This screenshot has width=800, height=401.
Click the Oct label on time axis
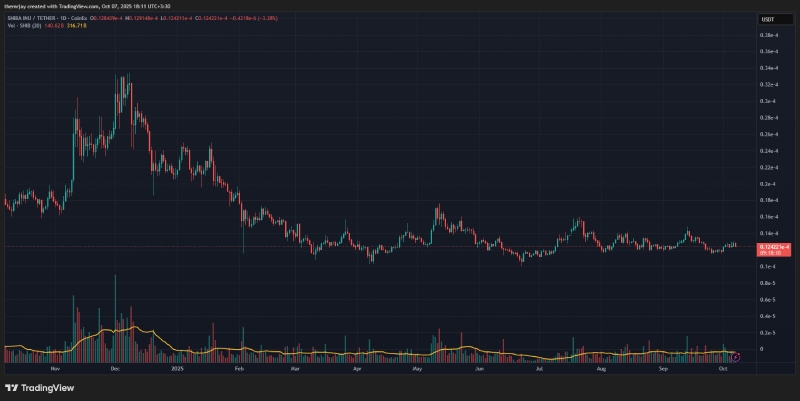[722, 369]
